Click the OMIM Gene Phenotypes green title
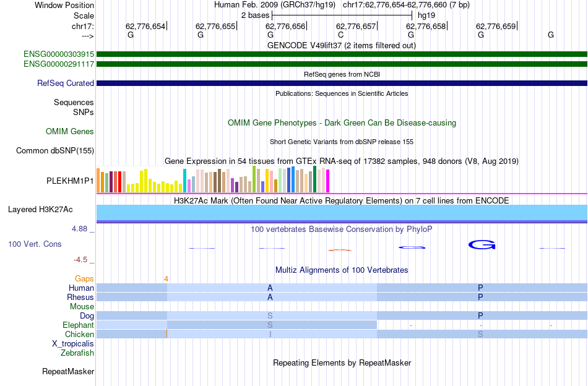 point(342,123)
